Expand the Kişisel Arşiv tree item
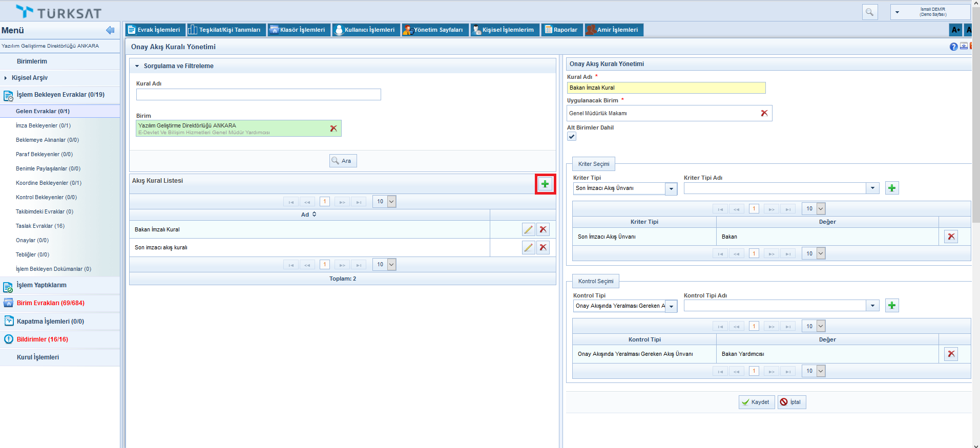The width and height of the screenshot is (980, 448). click(x=6, y=78)
